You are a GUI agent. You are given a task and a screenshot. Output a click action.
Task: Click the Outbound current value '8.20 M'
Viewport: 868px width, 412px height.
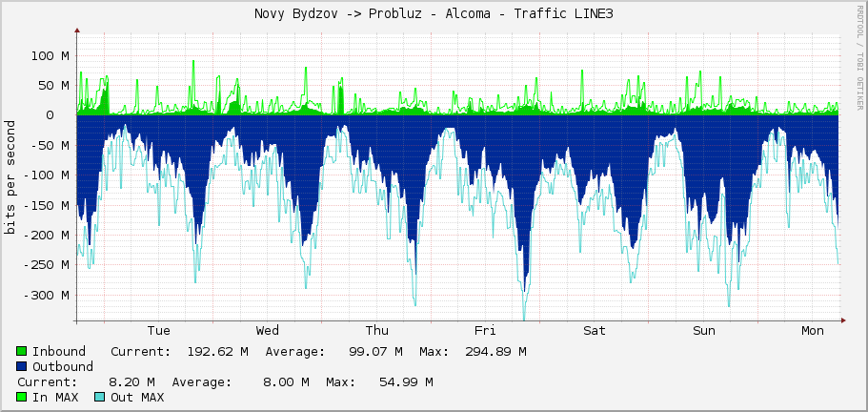pyautogui.click(x=131, y=382)
